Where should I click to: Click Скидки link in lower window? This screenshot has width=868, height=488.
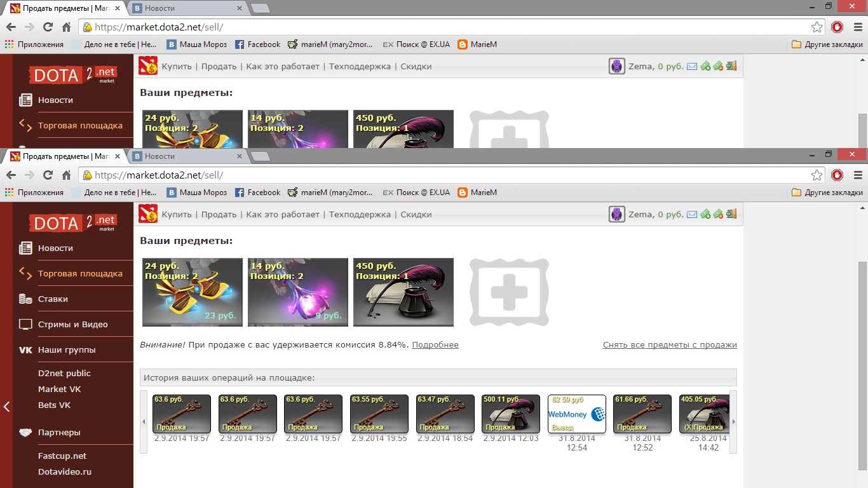[416, 214]
